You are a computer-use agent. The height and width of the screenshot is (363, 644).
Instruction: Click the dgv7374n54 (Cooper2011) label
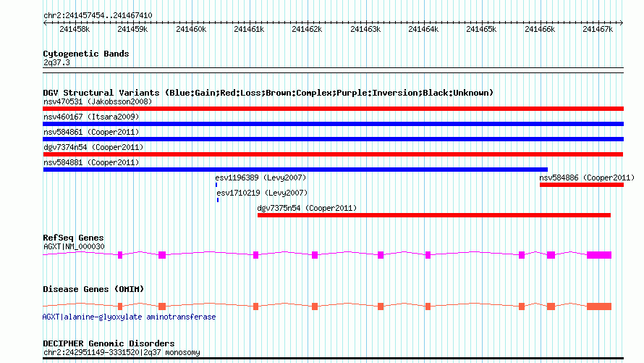[93, 147]
